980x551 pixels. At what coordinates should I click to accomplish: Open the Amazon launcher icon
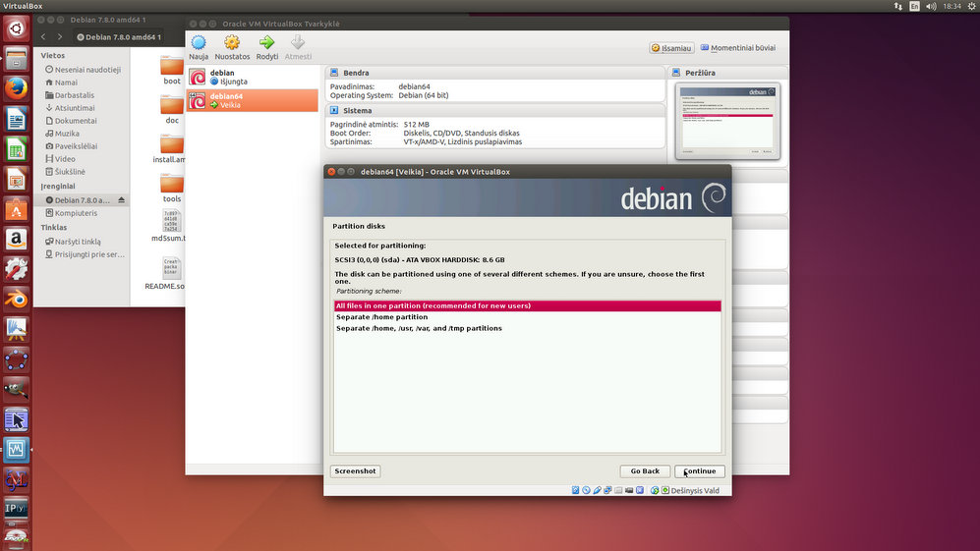click(x=16, y=239)
